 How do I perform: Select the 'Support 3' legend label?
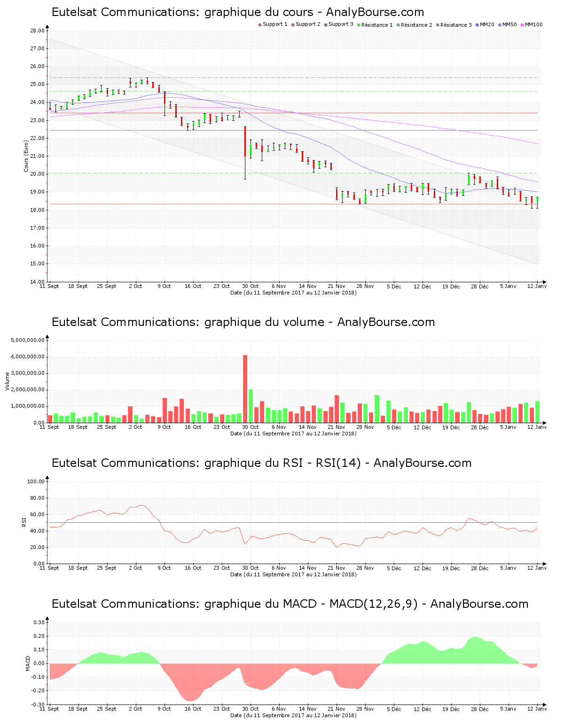[x=341, y=24]
